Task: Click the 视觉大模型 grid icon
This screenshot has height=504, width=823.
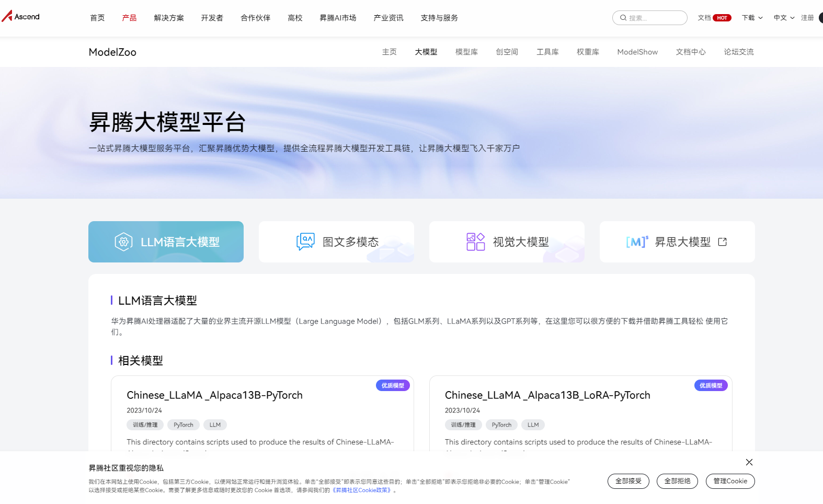Action: point(476,242)
